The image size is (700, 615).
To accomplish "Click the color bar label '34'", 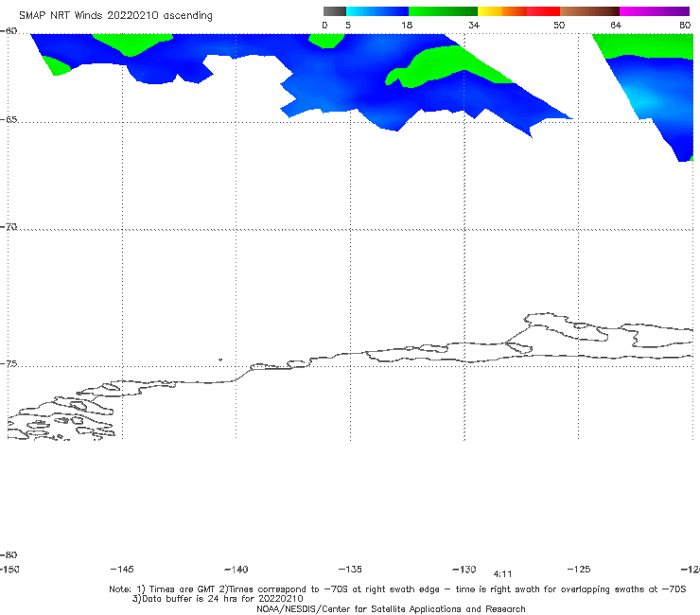I will pos(474,26).
